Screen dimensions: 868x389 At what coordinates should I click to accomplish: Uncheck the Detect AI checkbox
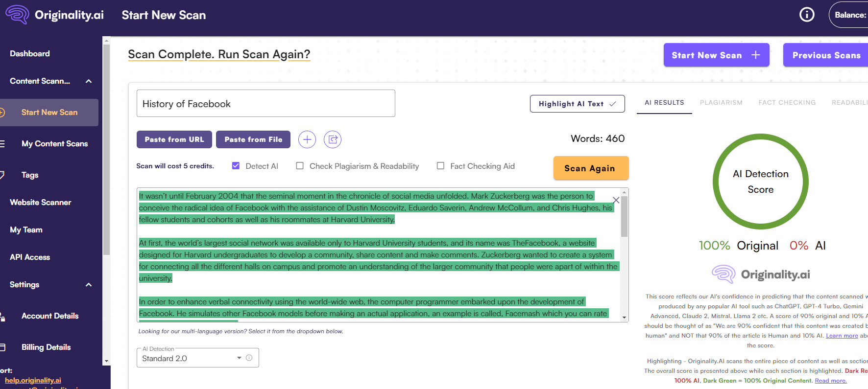tap(236, 166)
